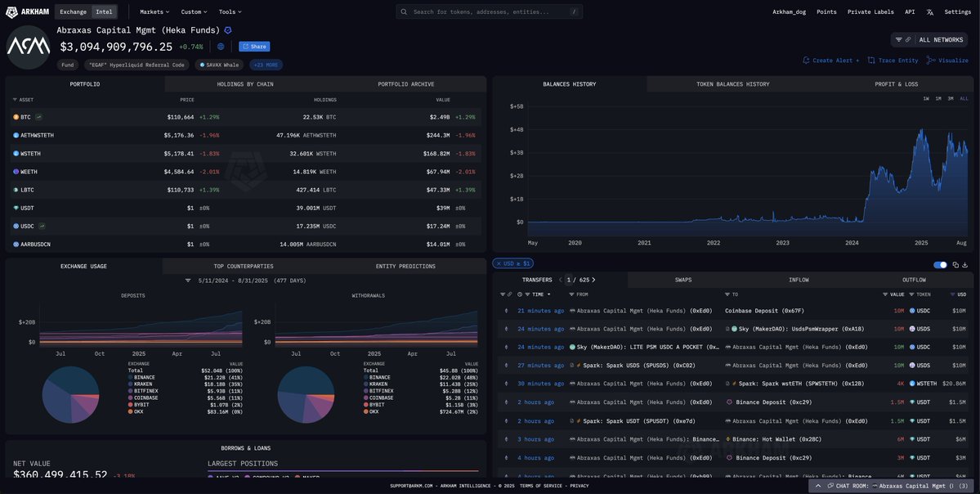Screen dimensions: 980x494
Task: Switch to Exchange mode
Action: [x=73, y=12]
